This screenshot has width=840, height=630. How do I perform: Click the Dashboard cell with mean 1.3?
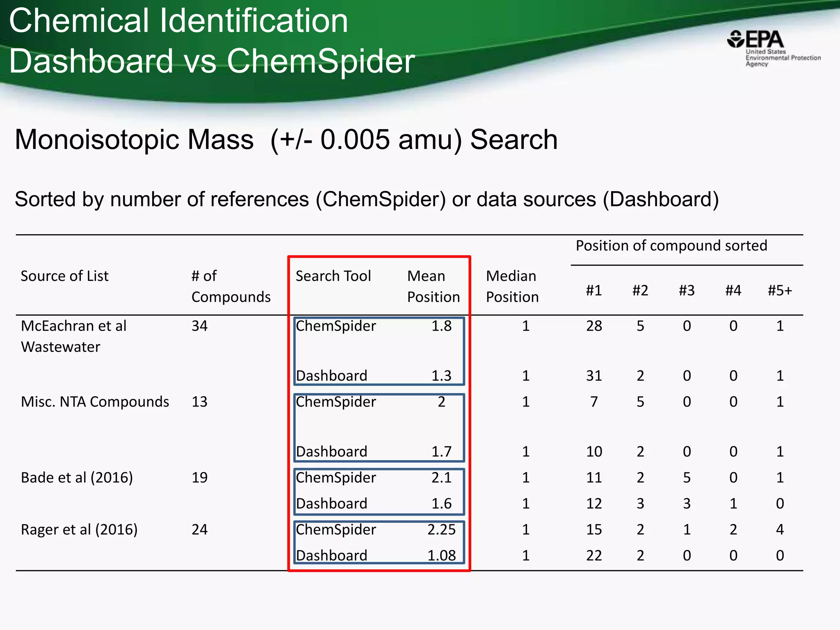point(331,376)
